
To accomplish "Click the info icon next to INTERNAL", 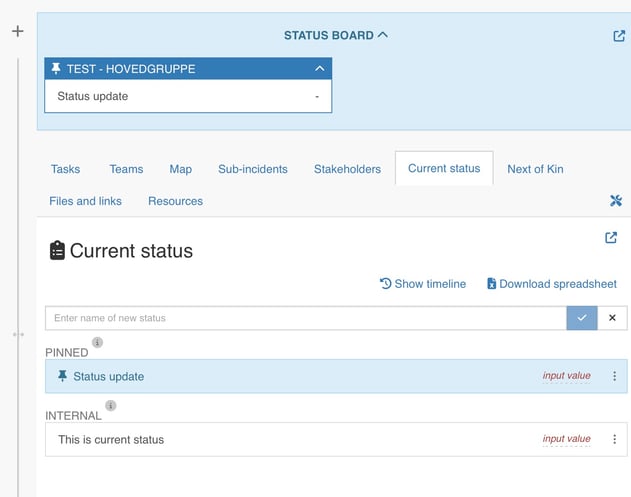I will 110,406.
